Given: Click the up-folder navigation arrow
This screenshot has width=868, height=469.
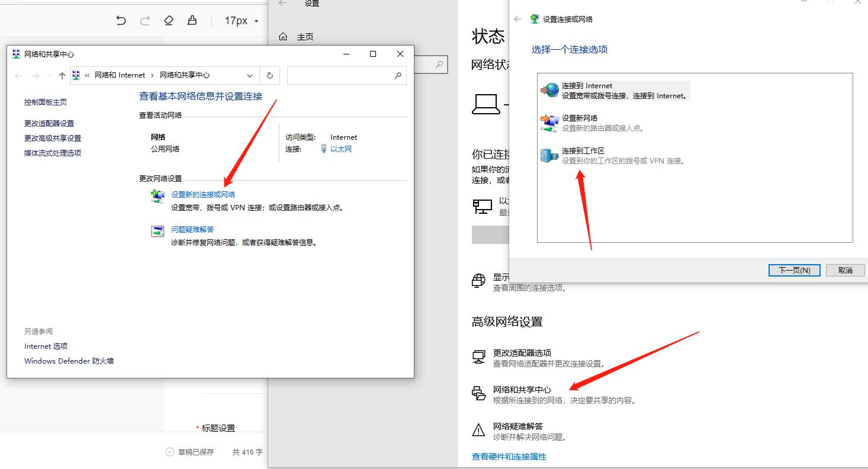Looking at the screenshot, I should pos(62,75).
